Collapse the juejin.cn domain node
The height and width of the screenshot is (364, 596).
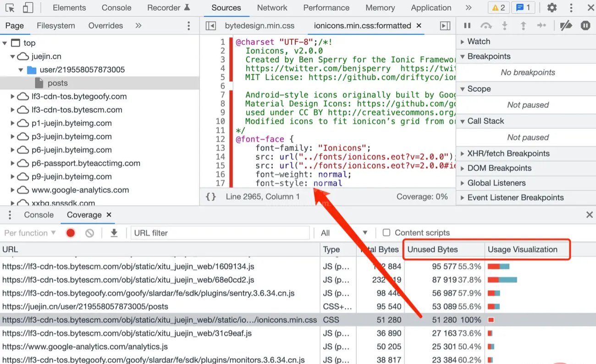(12, 56)
